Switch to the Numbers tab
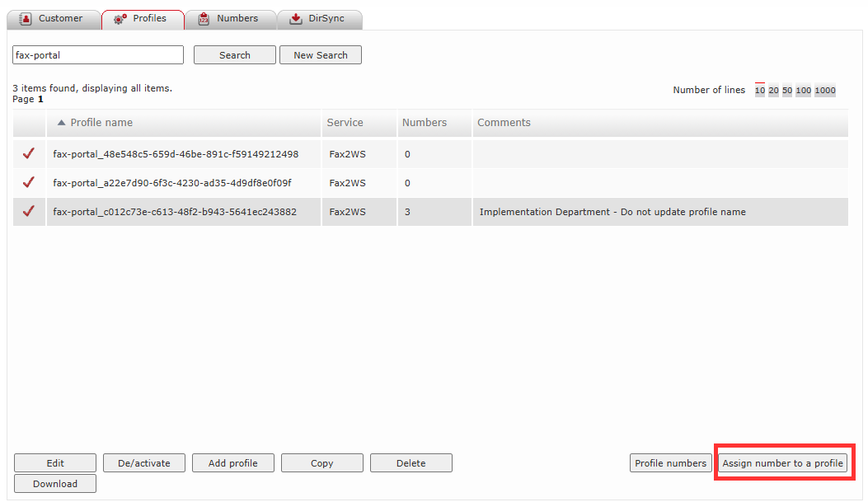This screenshot has height=502, width=868. (230, 18)
